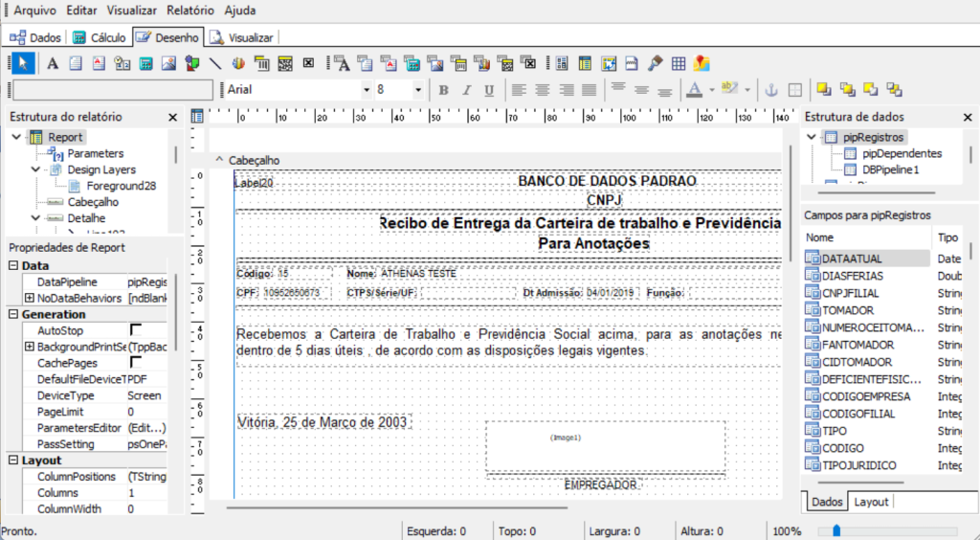Select the DBBarCode data component tool
The width and height of the screenshot is (980, 540).
point(458,63)
